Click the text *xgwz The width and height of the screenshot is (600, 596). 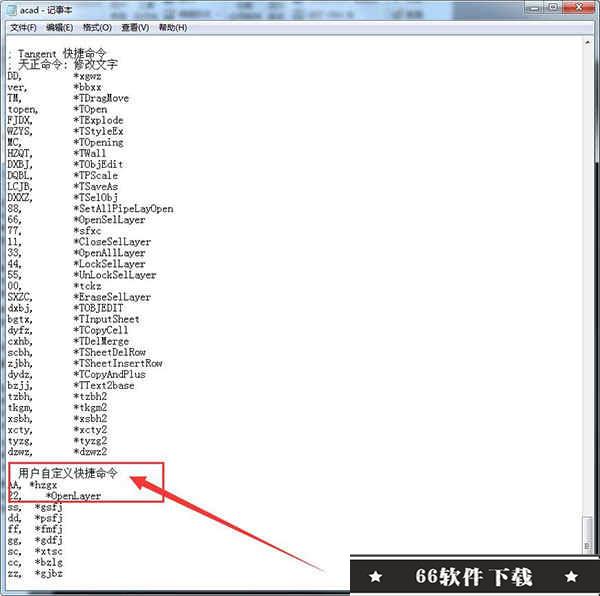(x=88, y=76)
